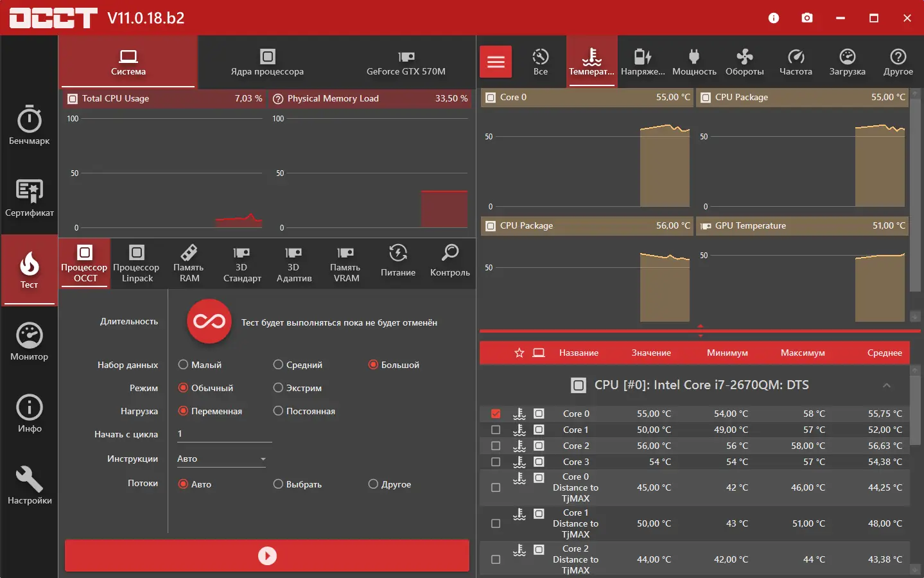The width and height of the screenshot is (924, 578).
Task: Select Авто threads option
Action: tap(195, 484)
